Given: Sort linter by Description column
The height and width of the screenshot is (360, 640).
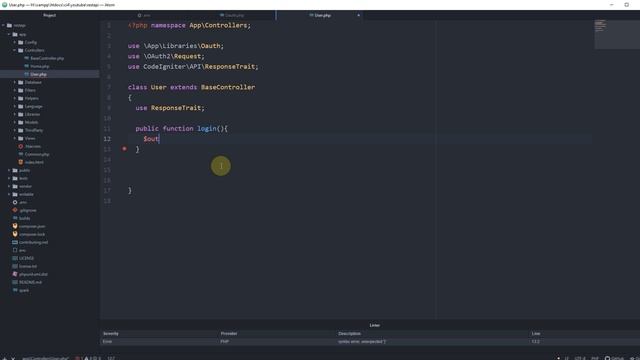Looking at the screenshot, I should pos(349,333).
